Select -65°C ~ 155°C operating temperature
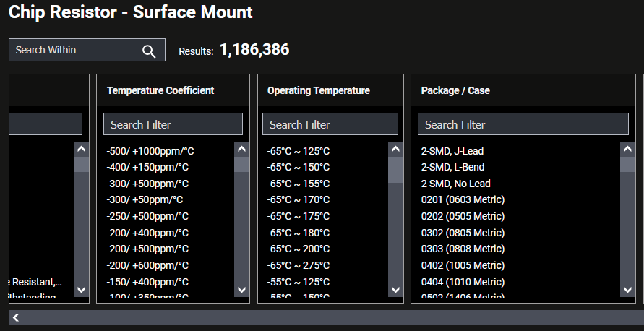Image resolution: width=644 pixels, height=331 pixels. click(299, 184)
